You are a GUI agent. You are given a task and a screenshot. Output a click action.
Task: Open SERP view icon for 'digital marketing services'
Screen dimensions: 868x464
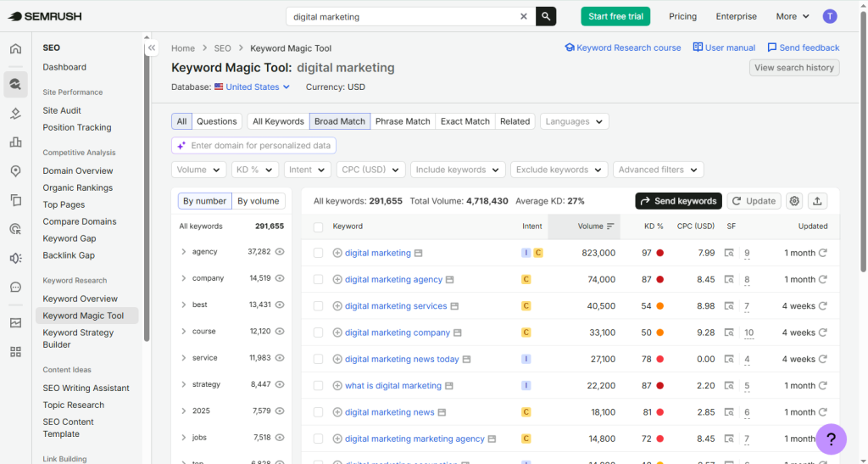coord(729,306)
